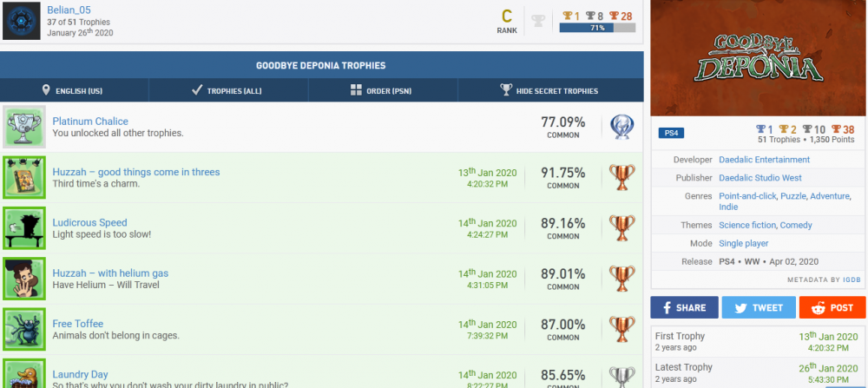Click the bronze trophy icon in 89.01% row

[622, 279]
